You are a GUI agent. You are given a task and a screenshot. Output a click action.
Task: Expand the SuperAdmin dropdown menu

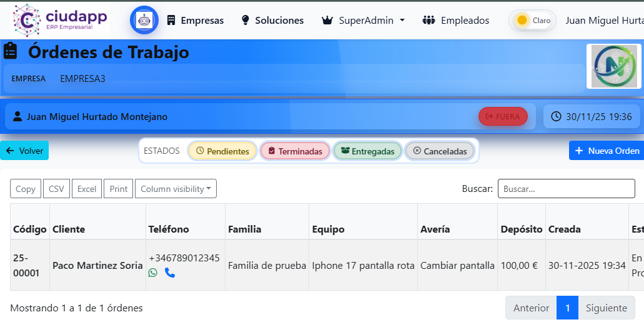coord(363,20)
